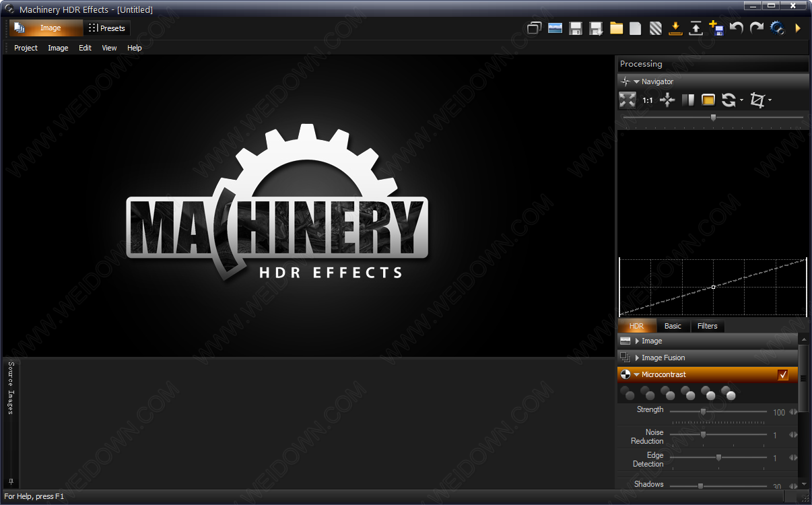The height and width of the screenshot is (505, 812).
Task: Switch to the Presets mode tab
Action: pyautogui.click(x=107, y=28)
